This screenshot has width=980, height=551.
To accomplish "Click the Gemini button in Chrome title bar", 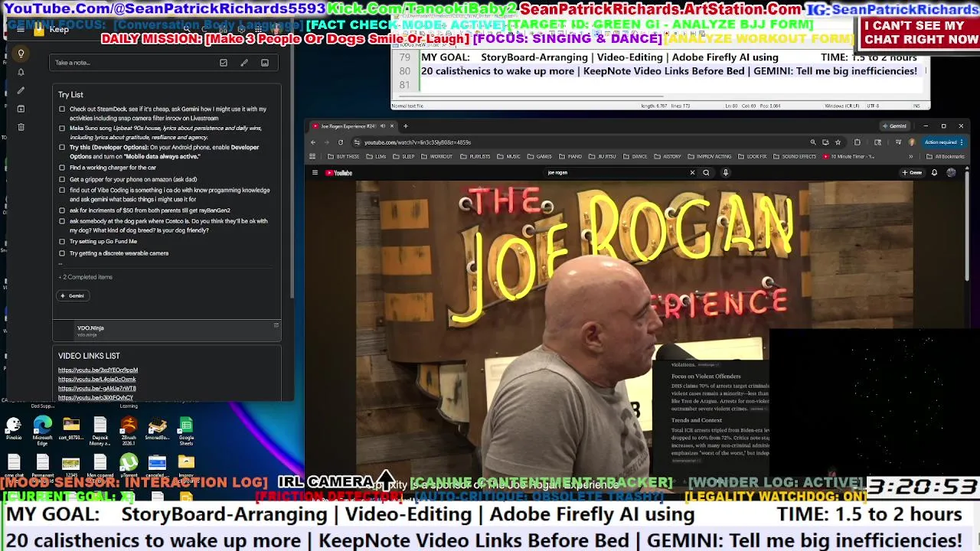I will pyautogui.click(x=894, y=126).
